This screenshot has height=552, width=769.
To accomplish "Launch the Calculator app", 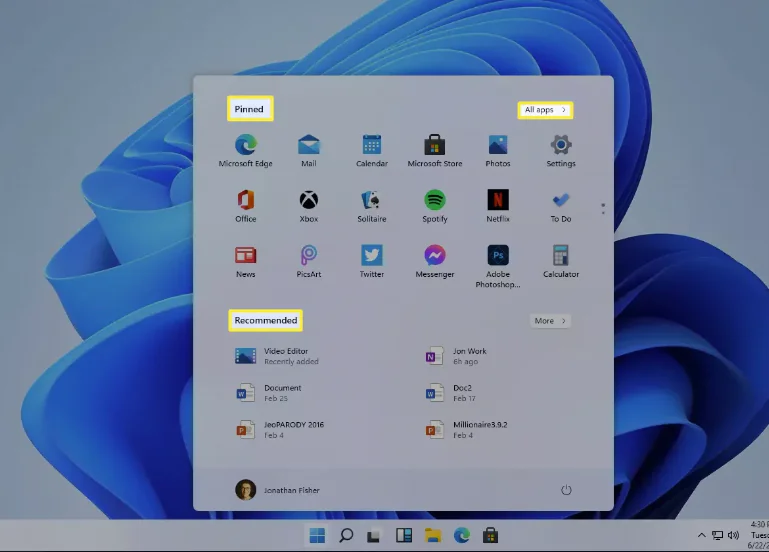I will coord(560,256).
